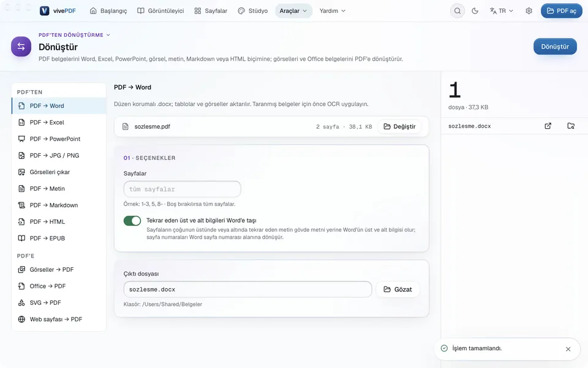This screenshot has height=368, width=588.
Task: Select PDF → Word in sidebar
Action: coord(59,106)
